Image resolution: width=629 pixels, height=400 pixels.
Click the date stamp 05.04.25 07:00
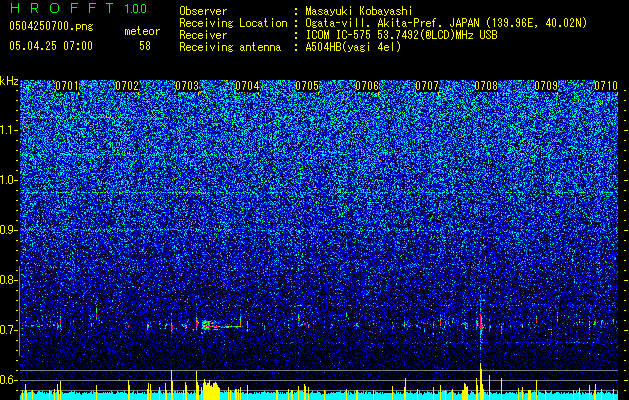(51, 46)
